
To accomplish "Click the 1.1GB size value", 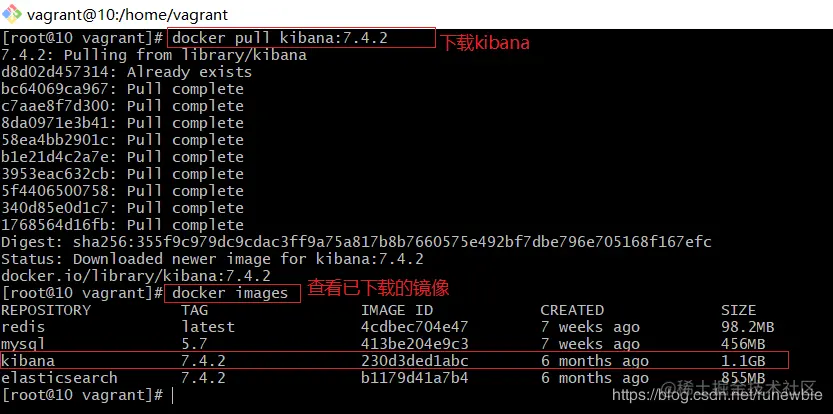I will (x=743, y=361).
